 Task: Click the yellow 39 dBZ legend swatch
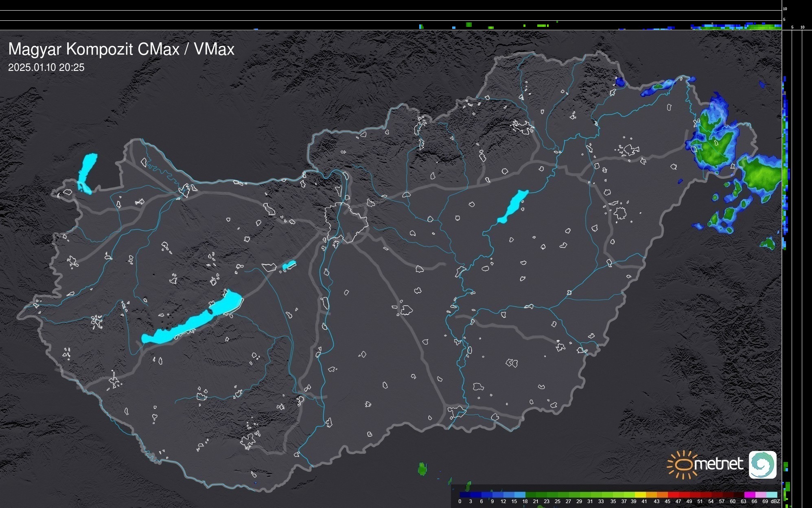coord(640,495)
